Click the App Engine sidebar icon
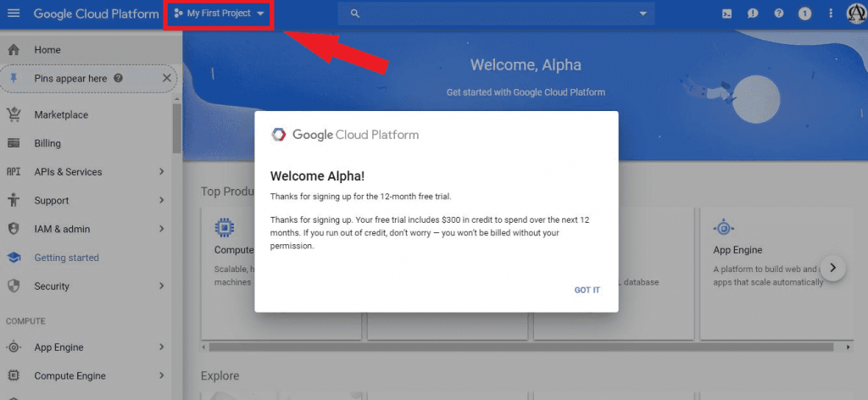 point(14,347)
